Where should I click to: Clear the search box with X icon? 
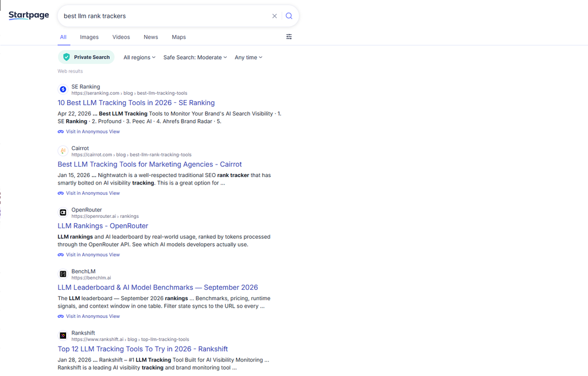274,16
